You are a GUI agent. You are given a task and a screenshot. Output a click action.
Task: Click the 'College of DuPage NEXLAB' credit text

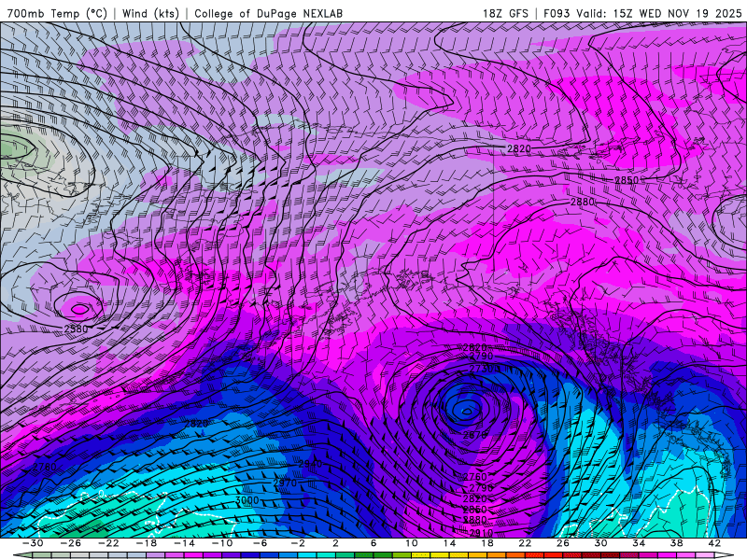tap(268, 13)
